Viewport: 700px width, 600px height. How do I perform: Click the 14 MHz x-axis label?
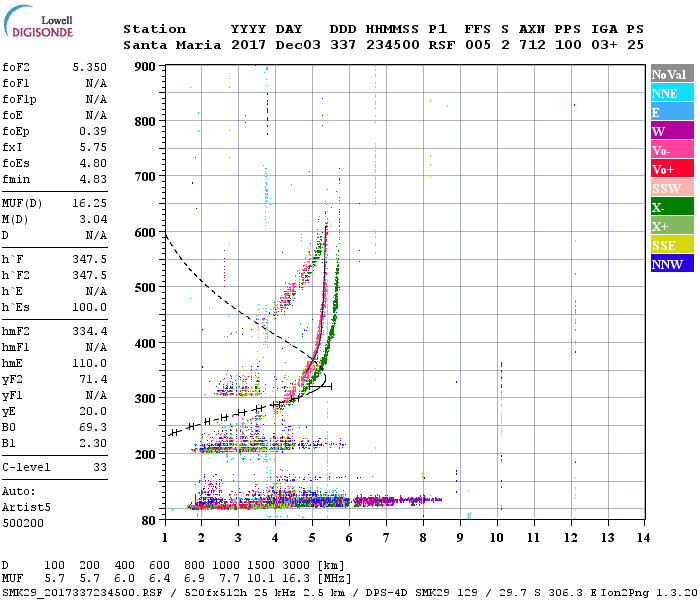click(x=643, y=538)
